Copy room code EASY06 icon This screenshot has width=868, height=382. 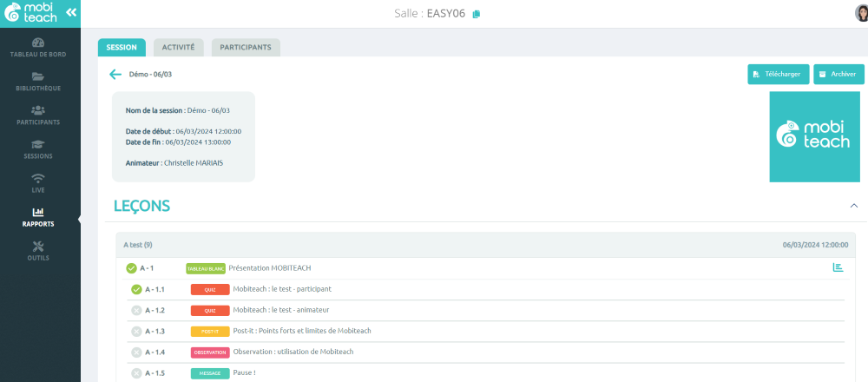(476, 15)
